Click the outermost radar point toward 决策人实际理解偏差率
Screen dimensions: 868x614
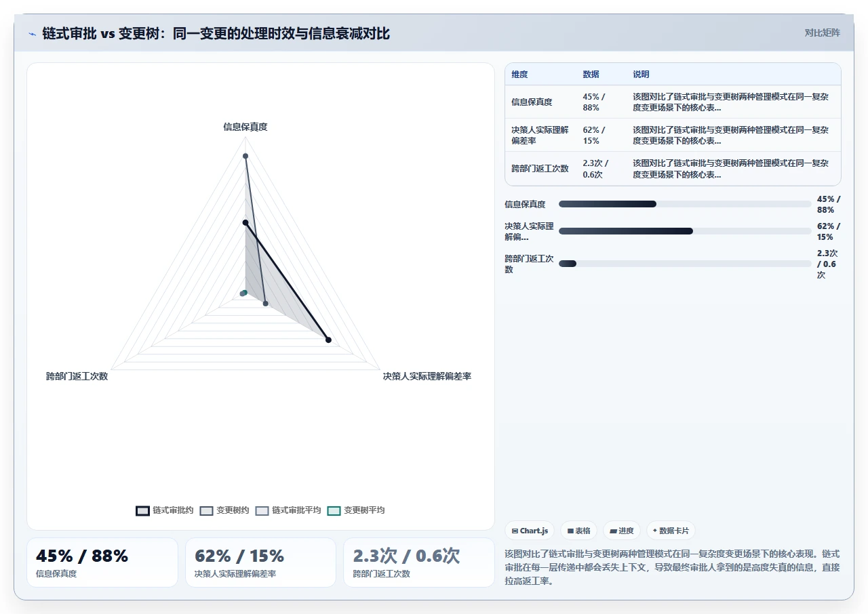coord(328,340)
